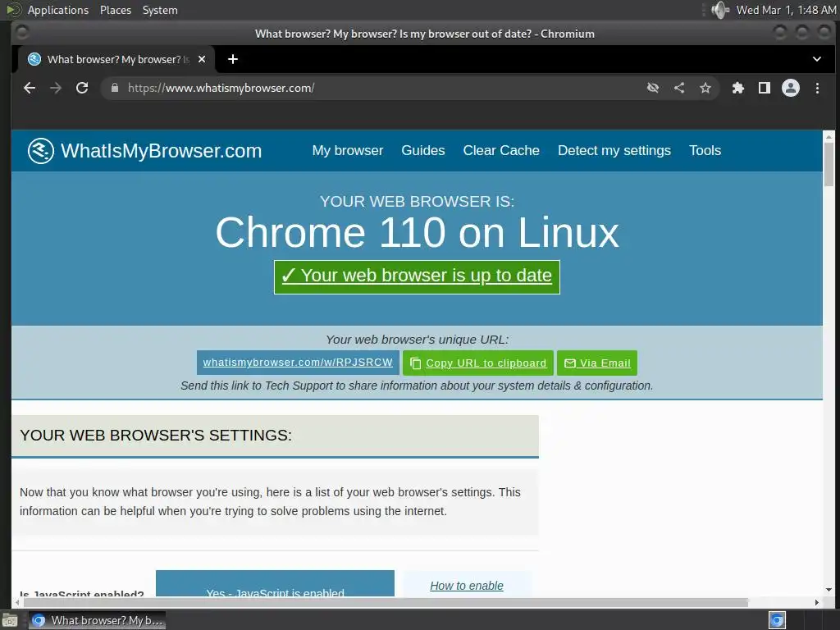The height and width of the screenshot is (630, 840).
Task: Select the 'What browser?' browser tab
Action: 118,59
